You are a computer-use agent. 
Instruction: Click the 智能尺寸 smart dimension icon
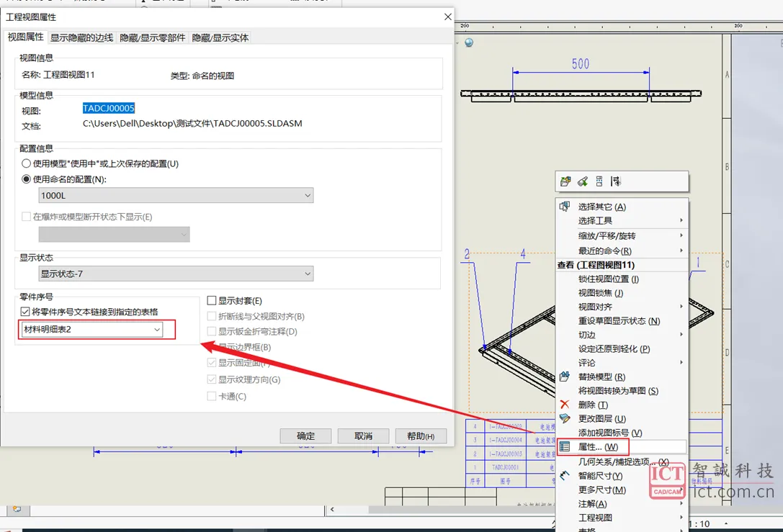(x=565, y=476)
